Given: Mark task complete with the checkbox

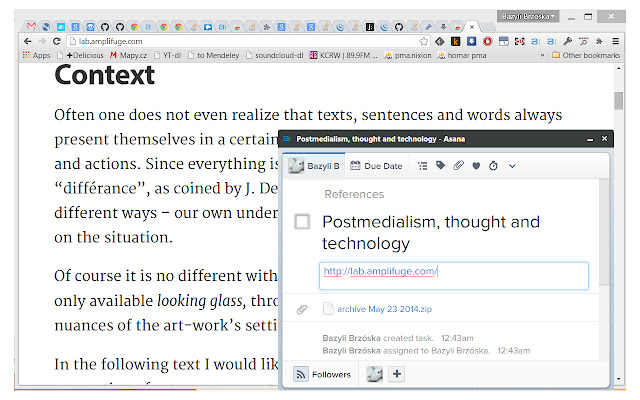Looking at the screenshot, I should pyautogui.click(x=302, y=222).
